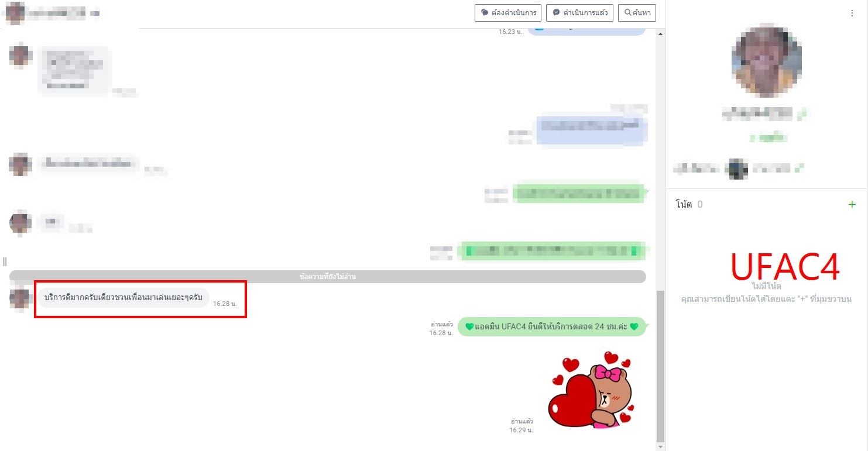Click the chat scrollbar down arrow
The height and width of the screenshot is (451, 868).
point(661,446)
